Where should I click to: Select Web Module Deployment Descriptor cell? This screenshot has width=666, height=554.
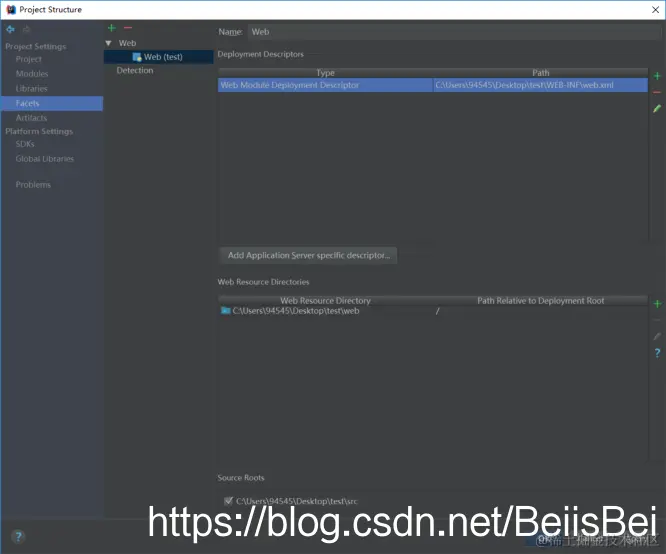(x=325, y=85)
